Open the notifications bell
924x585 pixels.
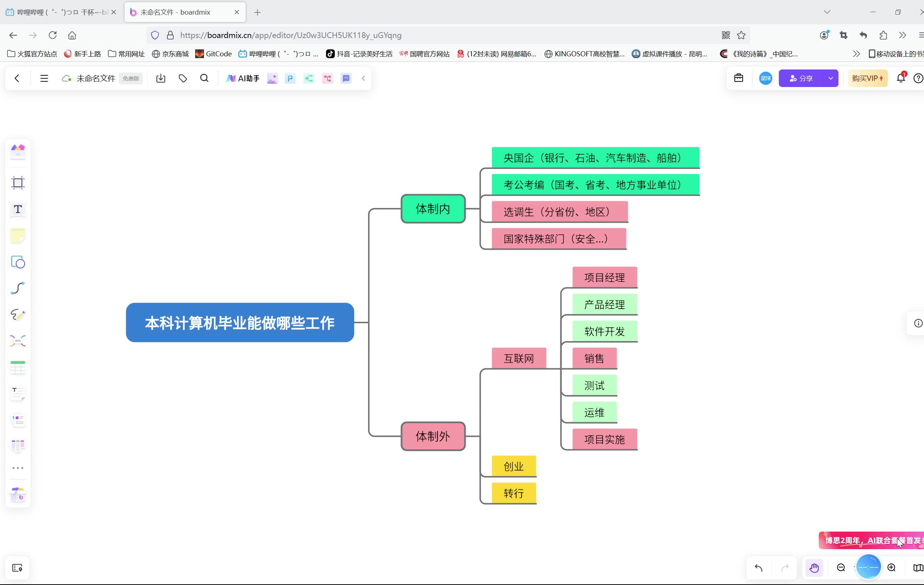(901, 78)
